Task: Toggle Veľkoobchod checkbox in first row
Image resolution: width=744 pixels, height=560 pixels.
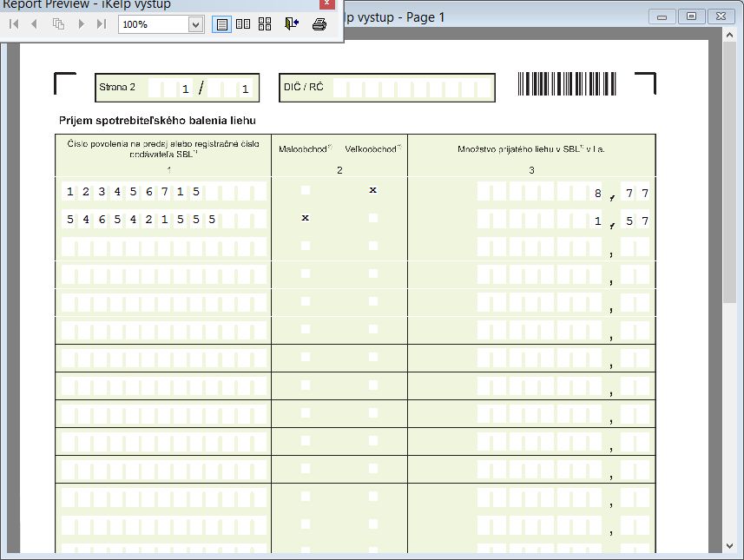Action: click(373, 190)
